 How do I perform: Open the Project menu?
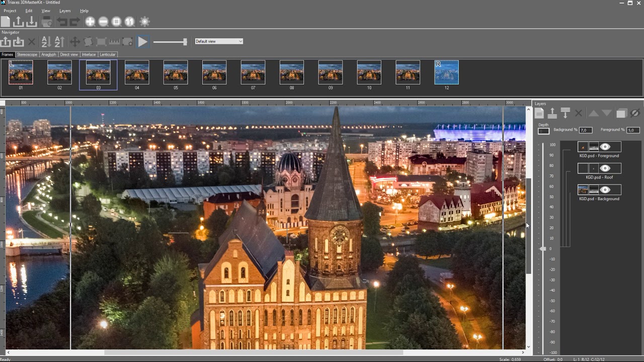[x=10, y=11]
